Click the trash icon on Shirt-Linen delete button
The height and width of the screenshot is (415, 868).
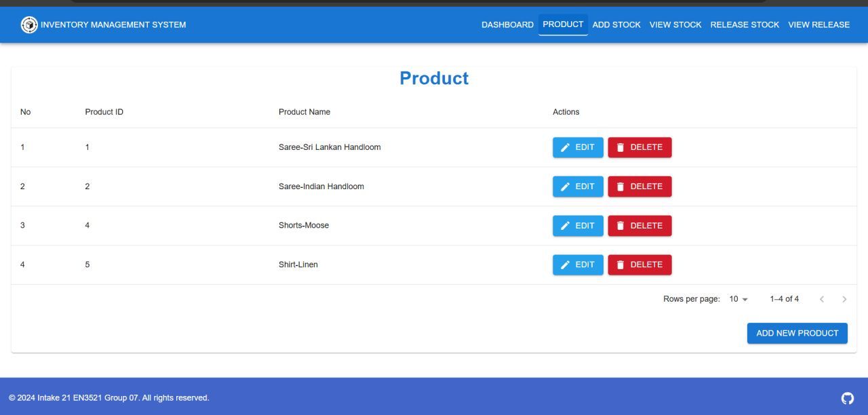tap(620, 264)
